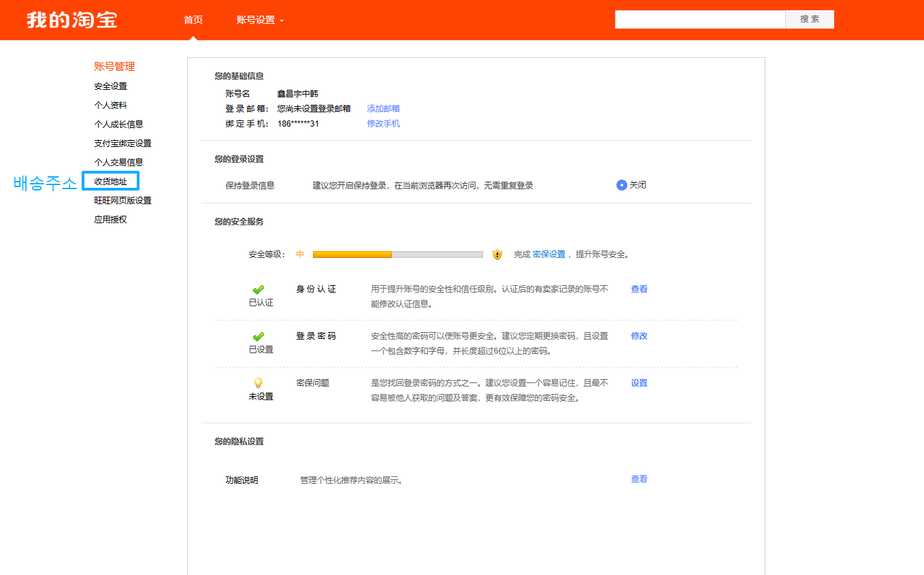The image size is (924, 575).
Task: Open 收货地址 in the sidebar
Action: (110, 182)
